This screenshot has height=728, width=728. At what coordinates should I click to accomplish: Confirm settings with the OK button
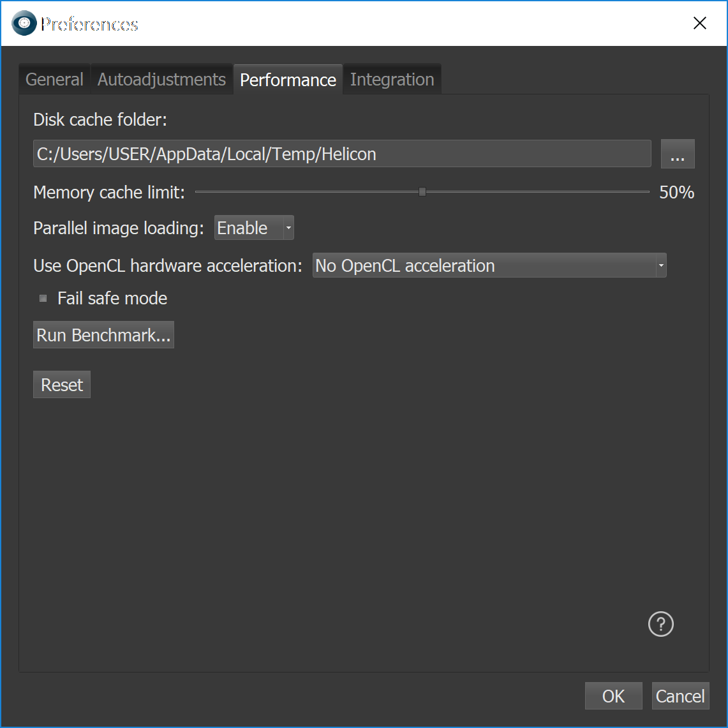[x=613, y=696]
